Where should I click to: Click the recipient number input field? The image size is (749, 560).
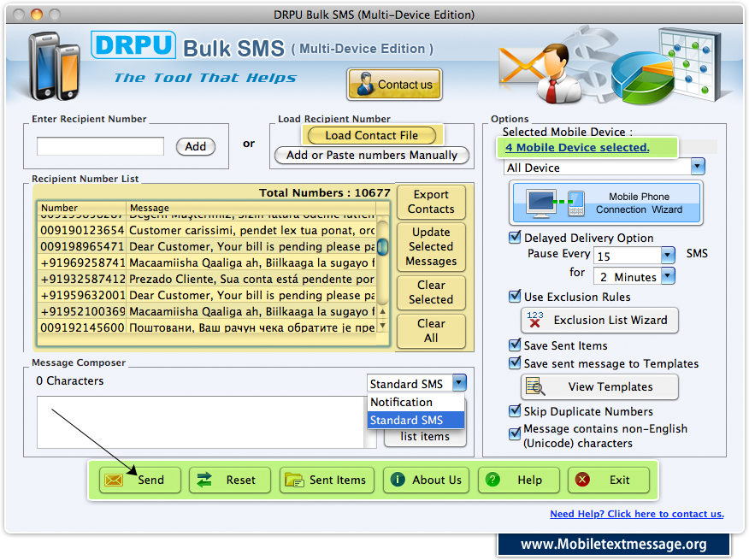pyautogui.click(x=100, y=146)
